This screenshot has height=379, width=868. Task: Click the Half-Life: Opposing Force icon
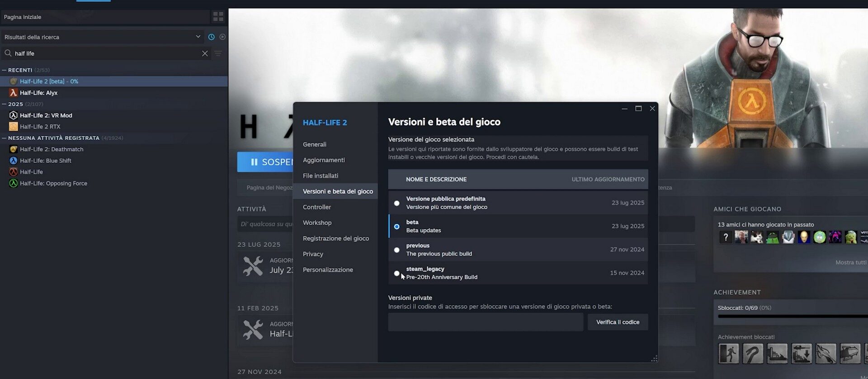pos(14,183)
